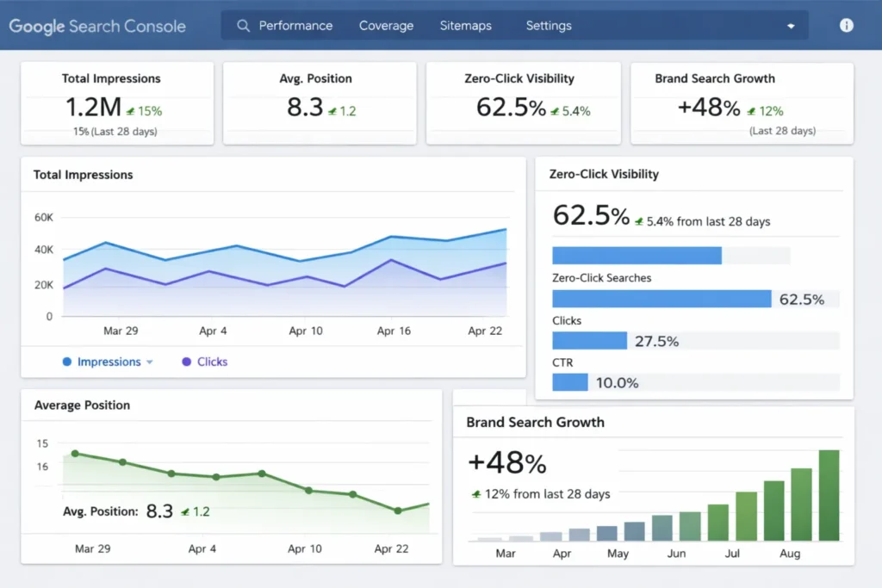Click the Google Search Console logo

(96, 26)
